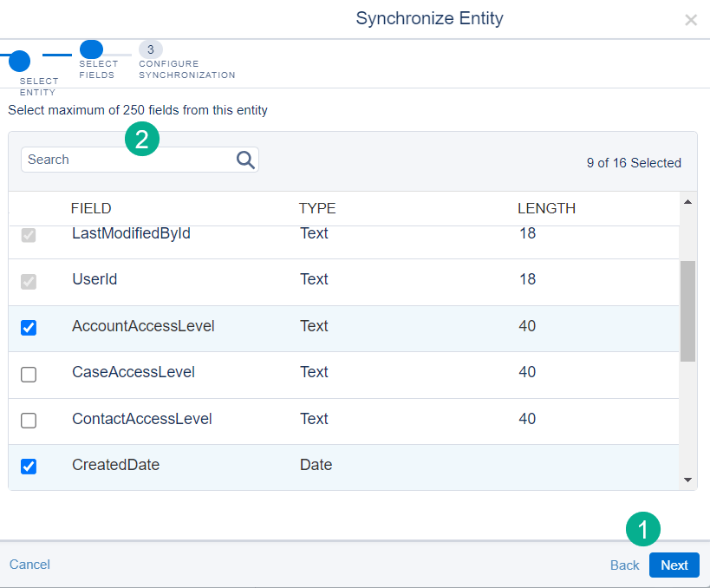Click the LENGTH column header
The width and height of the screenshot is (710, 588).
pos(546,208)
